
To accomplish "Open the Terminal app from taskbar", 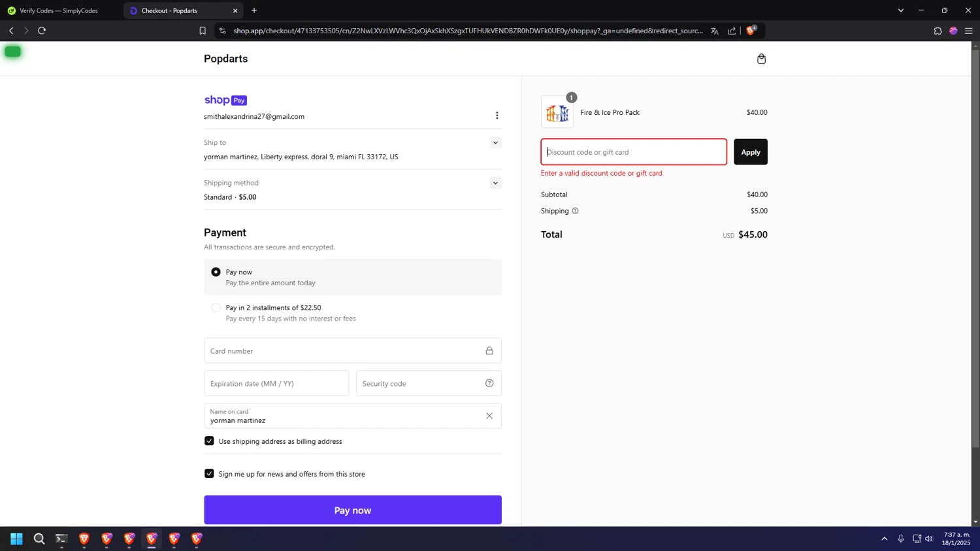I will point(61,539).
